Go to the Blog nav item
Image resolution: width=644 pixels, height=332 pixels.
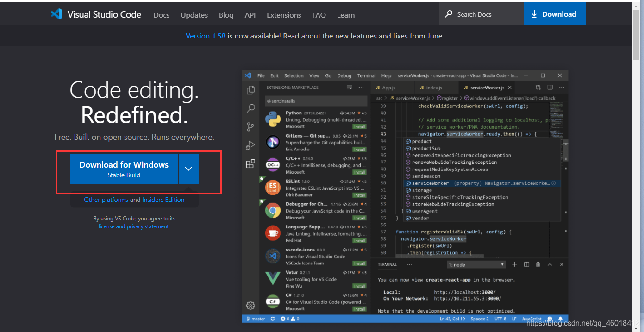tap(226, 15)
